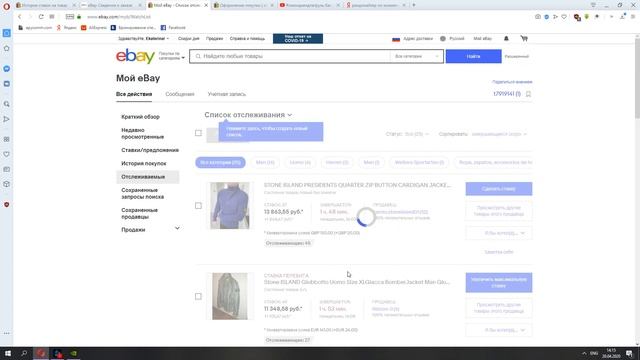
Task: Open История покупок in sidebar
Action: (144, 163)
